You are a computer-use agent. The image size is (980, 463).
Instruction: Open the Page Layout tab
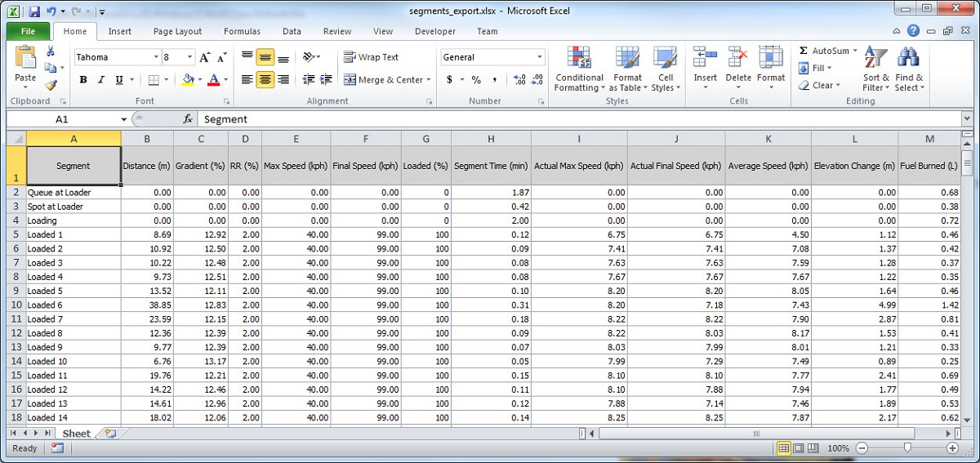coord(177,31)
